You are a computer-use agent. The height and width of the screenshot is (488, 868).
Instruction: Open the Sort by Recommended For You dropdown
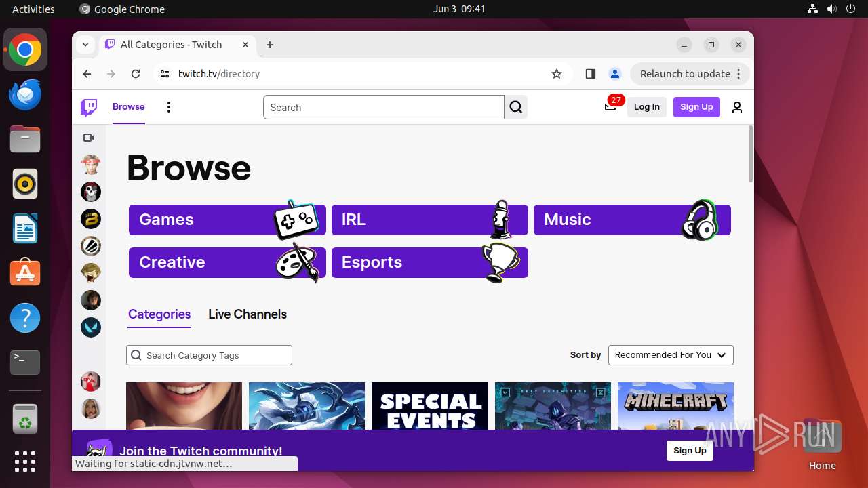pos(671,355)
